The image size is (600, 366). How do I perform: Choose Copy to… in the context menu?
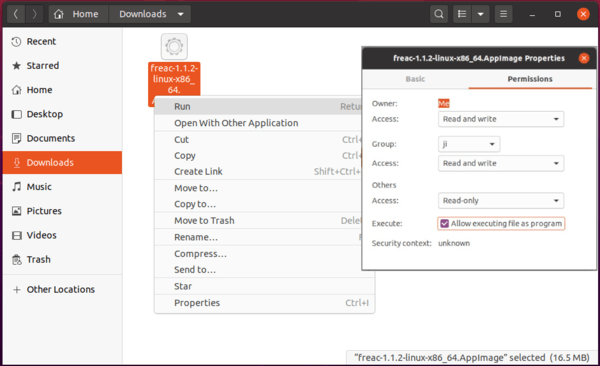[x=258, y=204]
